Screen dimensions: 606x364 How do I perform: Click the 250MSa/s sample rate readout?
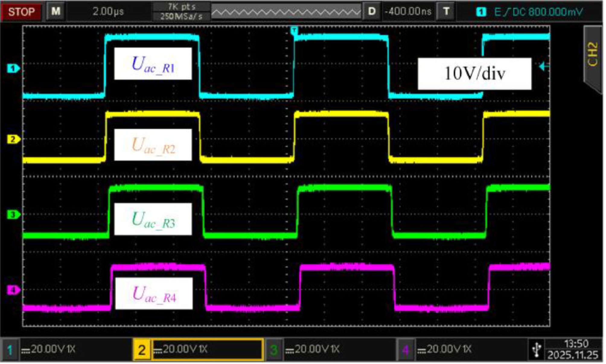tap(181, 16)
